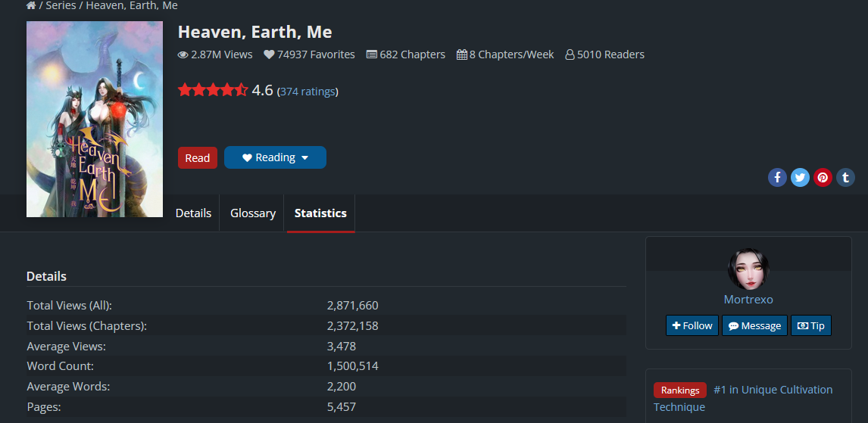
Task: Click the heart icon beside 74937 Favorites
Action: tap(269, 54)
